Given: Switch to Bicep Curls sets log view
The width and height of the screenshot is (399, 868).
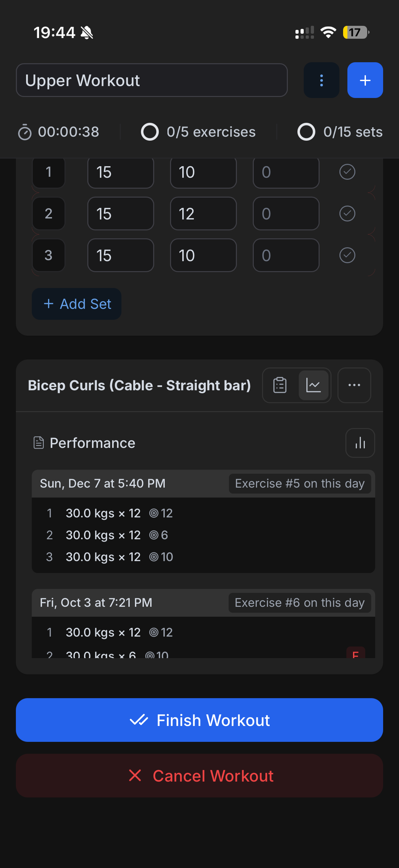Looking at the screenshot, I should [280, 385].
